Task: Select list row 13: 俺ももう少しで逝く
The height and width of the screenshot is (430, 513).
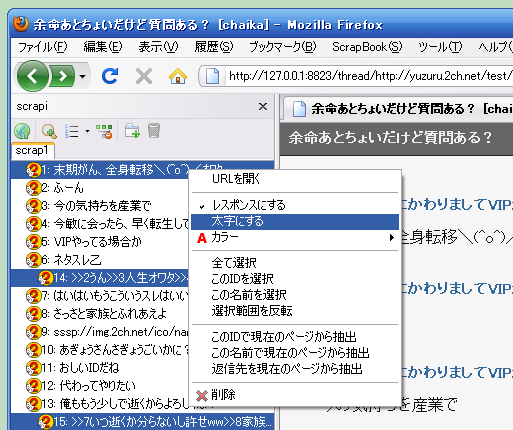Action: coord(100,404)
